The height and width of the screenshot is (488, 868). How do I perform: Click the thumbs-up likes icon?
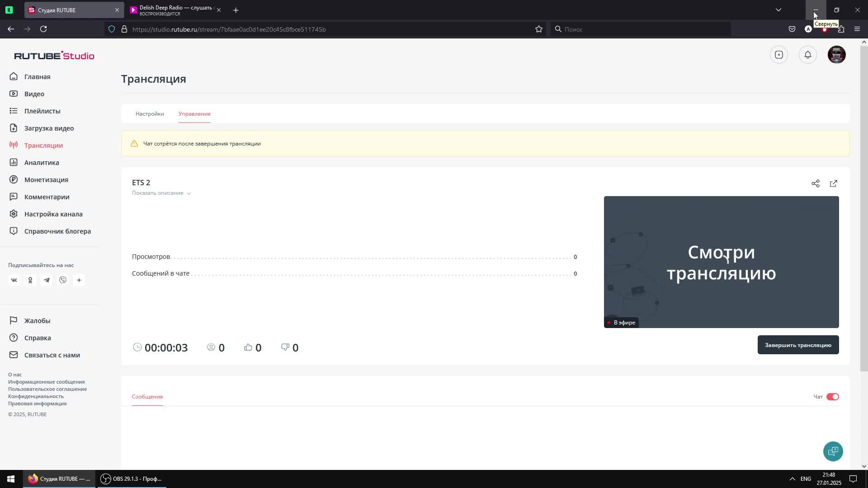pyautogui.click(x=248, y=347)
